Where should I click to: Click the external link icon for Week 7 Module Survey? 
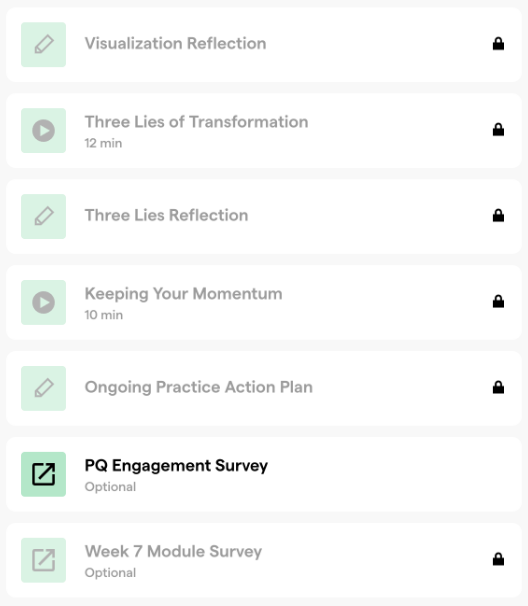(x=43, y=560)
